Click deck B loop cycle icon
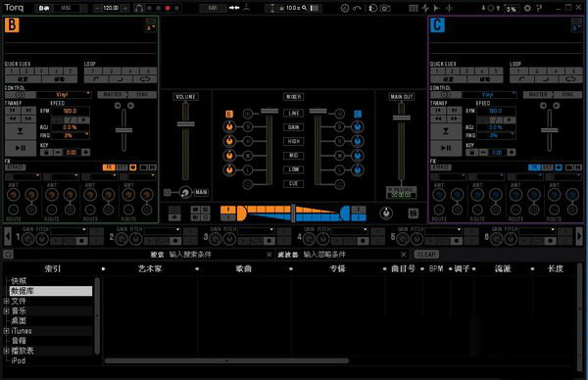Viewport: 588px width, 380px height. click(x=145, y=79)
